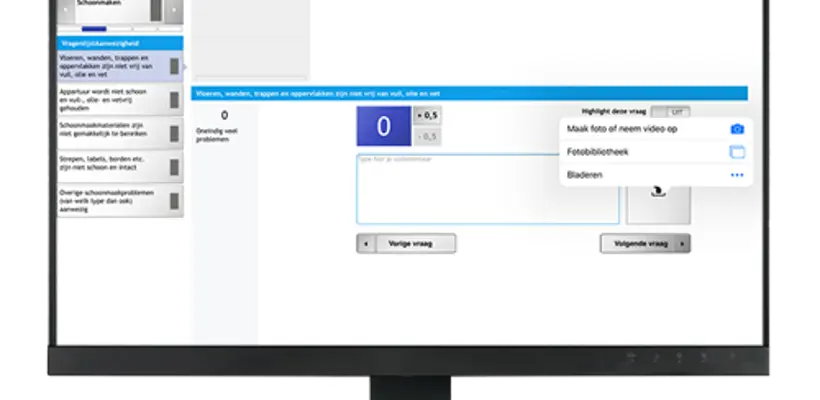This screenshot has height=400, width=820.
Task: Open question 'Schoonmaakmaterialen zijn niet gemakkelijk te bereiken'
Action: coord(120,133)
